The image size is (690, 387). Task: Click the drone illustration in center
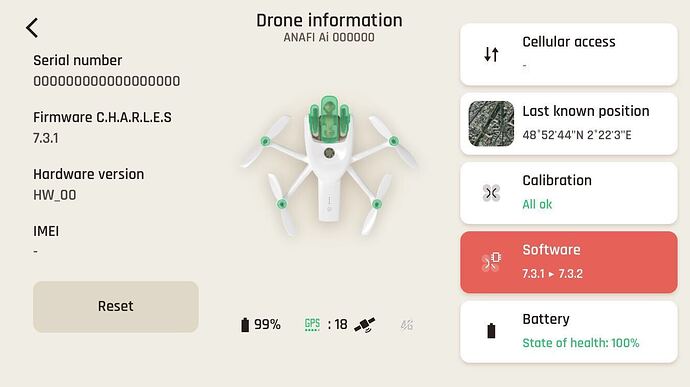tap(329, 165)
